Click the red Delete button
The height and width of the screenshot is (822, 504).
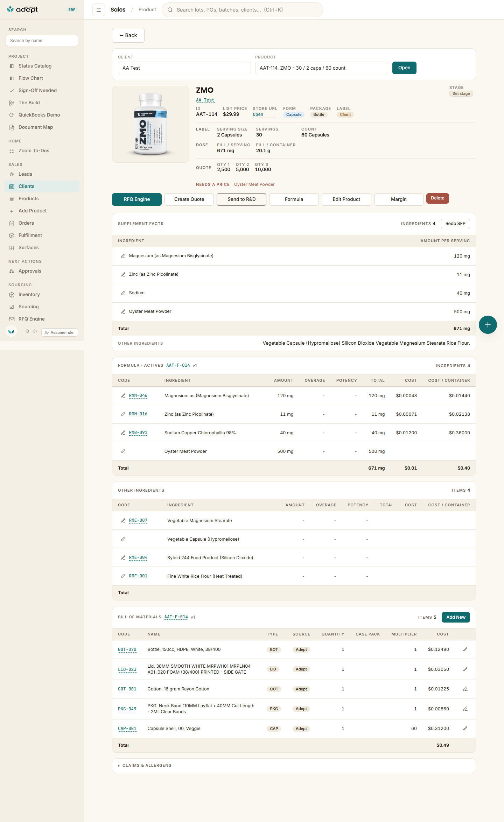437,198
